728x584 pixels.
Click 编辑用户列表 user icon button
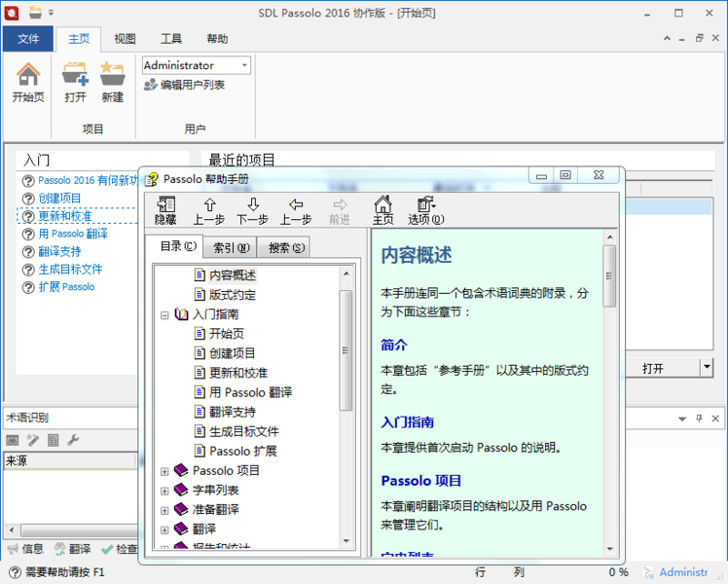click(185, 86)
